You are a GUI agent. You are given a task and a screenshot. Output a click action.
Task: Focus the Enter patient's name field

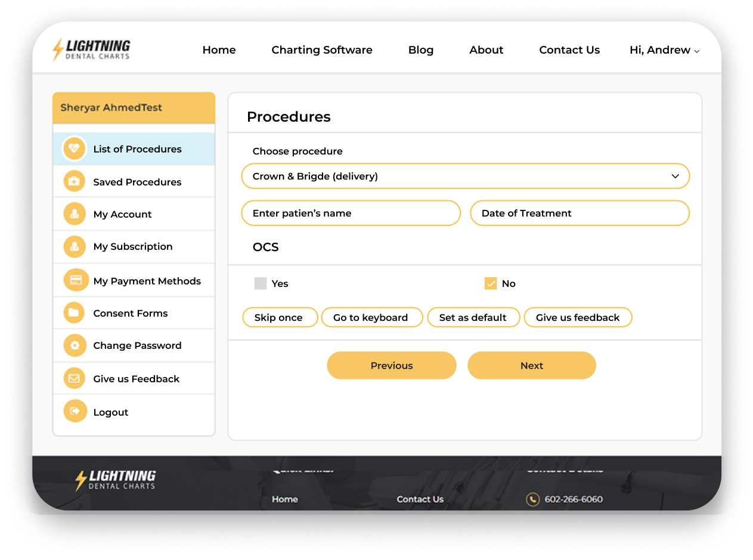pos(351,214)
